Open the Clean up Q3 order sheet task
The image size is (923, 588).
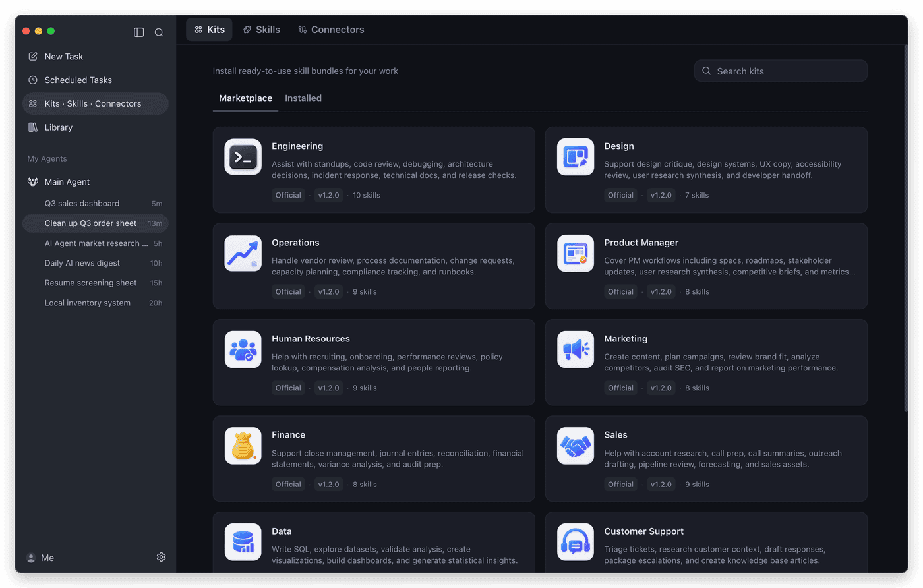(96, 223)
